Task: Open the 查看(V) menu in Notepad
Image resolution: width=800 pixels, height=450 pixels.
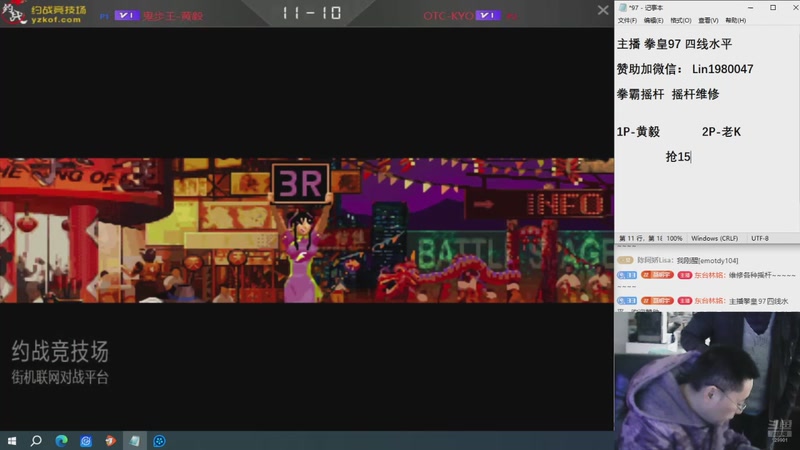Action: coord(708,20)
